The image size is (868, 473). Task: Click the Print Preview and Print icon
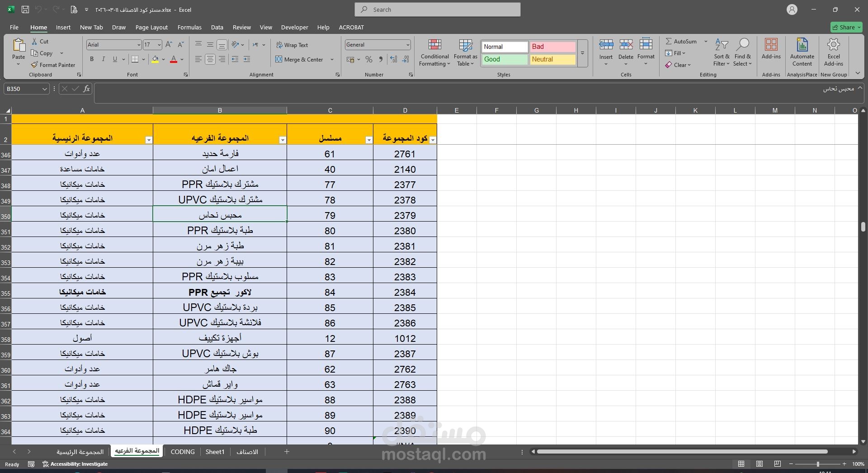coord(74,9)
